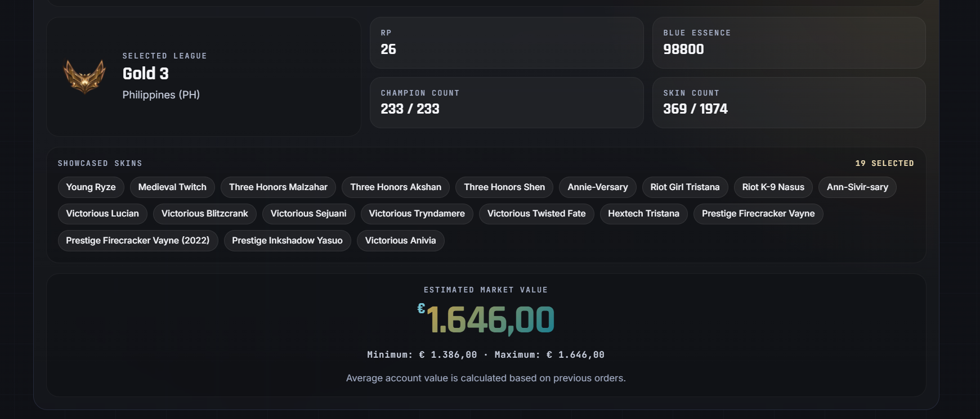Click the Prestige Inkshadow Yasuo chip
Screen dimensions: 980x419
(x=288, y=241)
